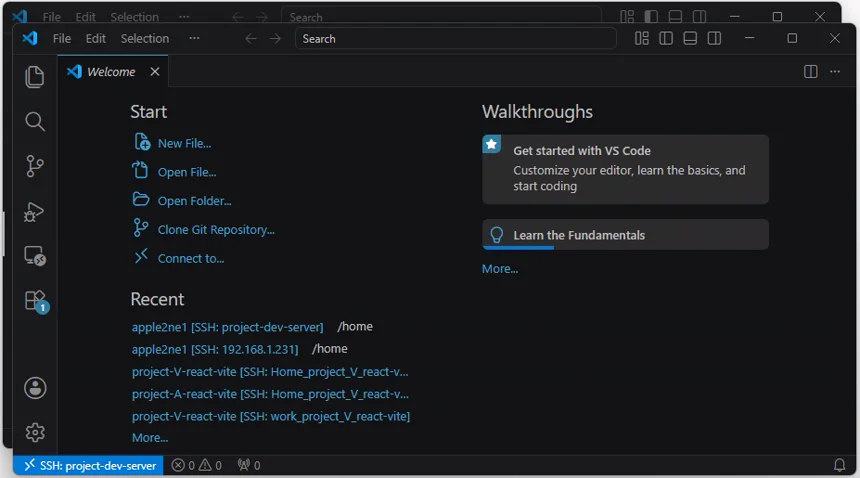Open recent project-V-react-vite [SSH: Home_project...]

coord(270,372)
